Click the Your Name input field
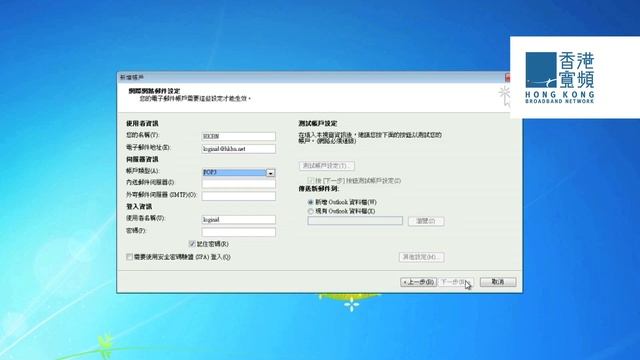 (x=239, y=136)
